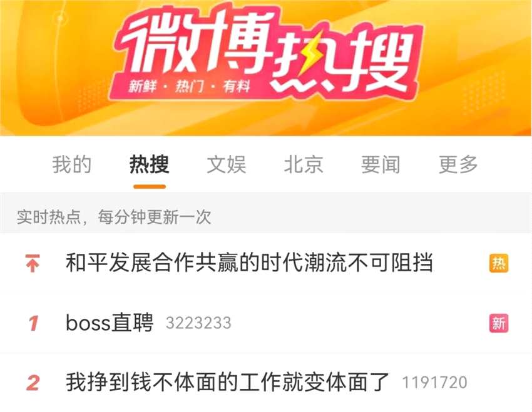Click rank number 2 icon
The image size is (532, 412).
click(33, 383)
